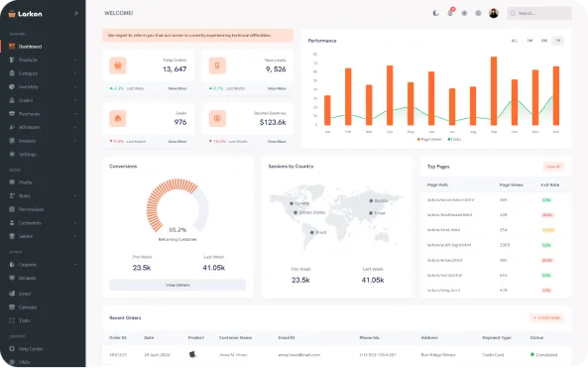This screenshot has width=588, height=368.
Task: Click the Canada marker on the map
Action: pyautogui.click(x=292, y=203)
